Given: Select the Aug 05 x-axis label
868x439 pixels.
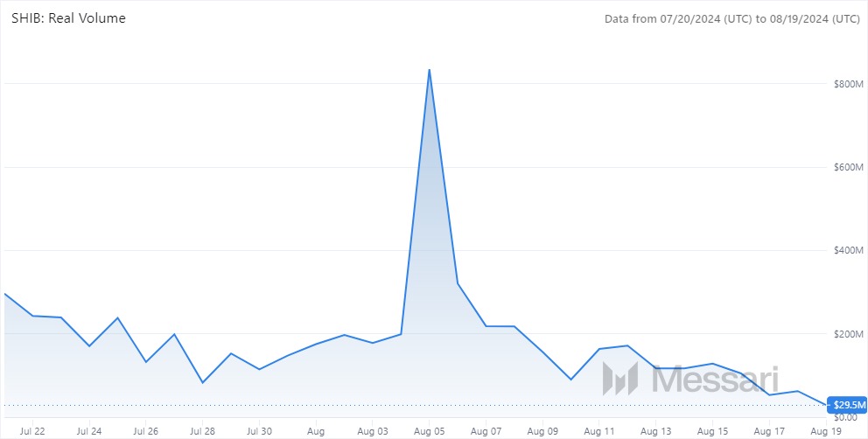Looking at the screenshot, I should point(429,431).
